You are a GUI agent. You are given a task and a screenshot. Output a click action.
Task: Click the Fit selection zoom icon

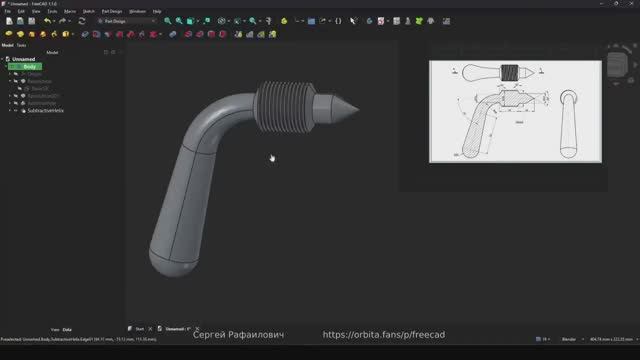tap(179, 21)
